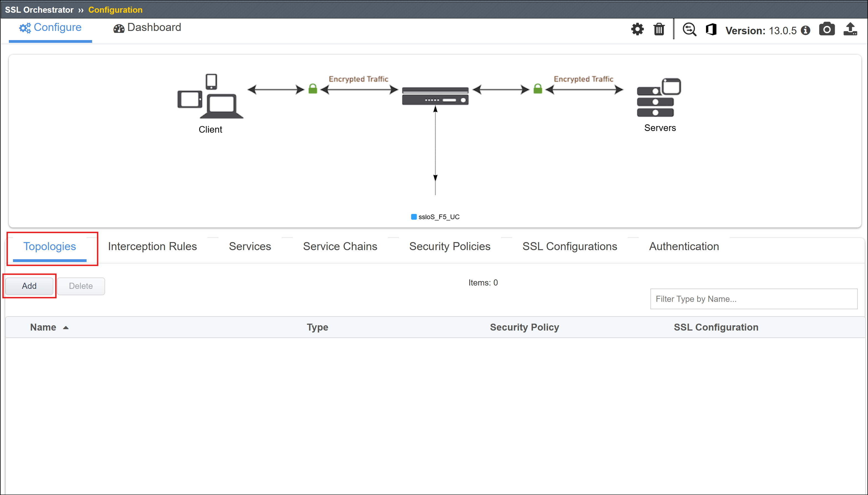Click the zoom out magnifier icon
This screenshot has height=495, width=868.
[x=689, y=29]
